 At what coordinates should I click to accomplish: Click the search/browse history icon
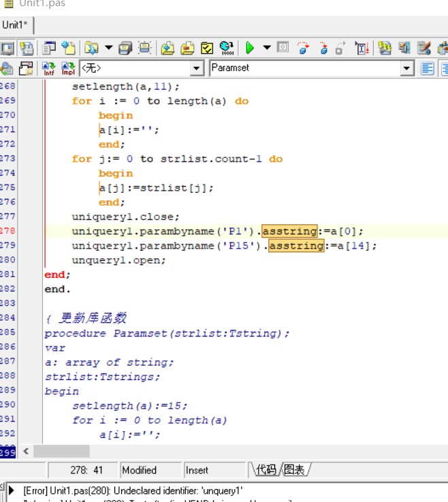click(x=7, y=68)
